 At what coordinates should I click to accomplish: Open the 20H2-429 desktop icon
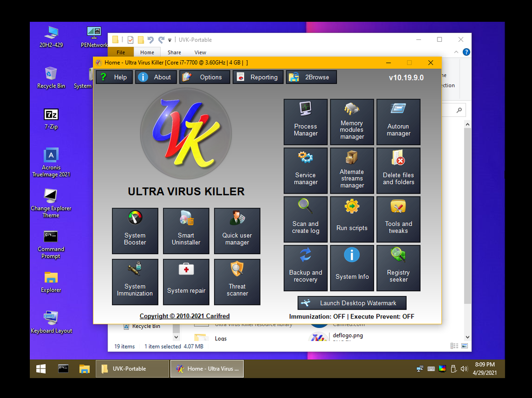click(x=51, y=37)
